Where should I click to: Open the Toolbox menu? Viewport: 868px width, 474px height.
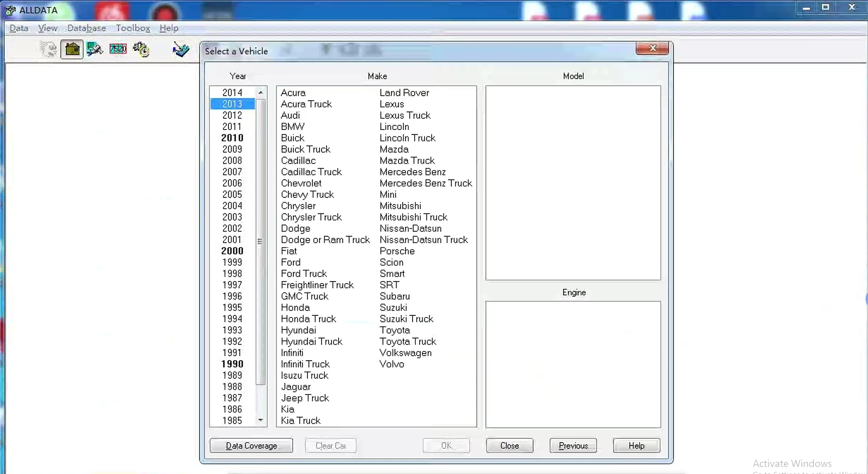click(x=133, y=28)
